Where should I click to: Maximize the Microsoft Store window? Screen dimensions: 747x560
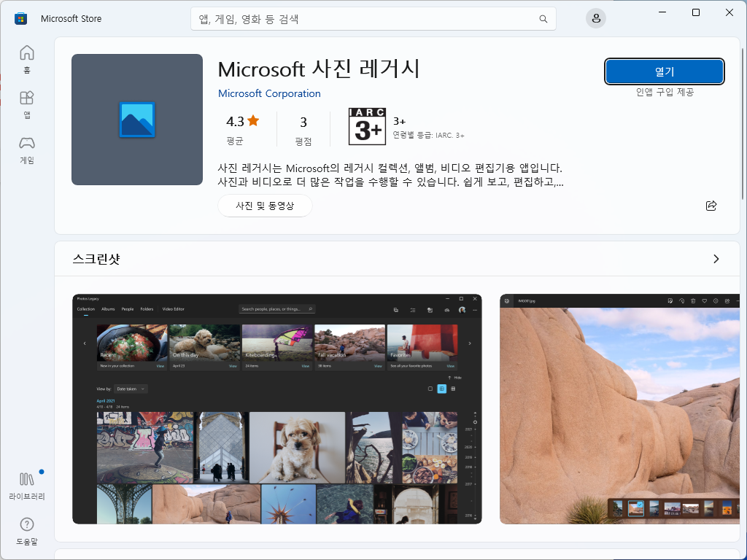(x=695, y=13)
